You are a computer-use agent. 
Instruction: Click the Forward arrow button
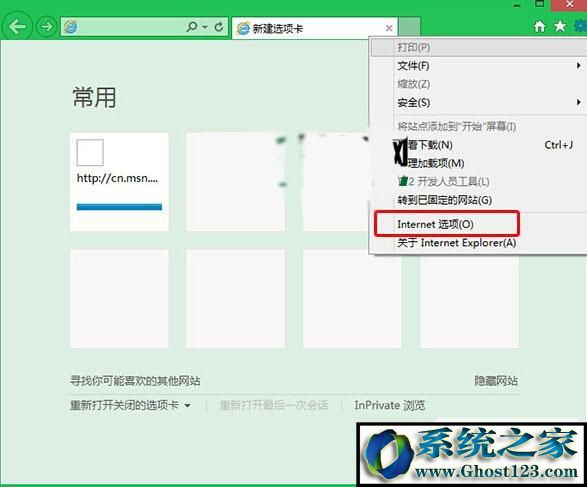tap(46, 27)
